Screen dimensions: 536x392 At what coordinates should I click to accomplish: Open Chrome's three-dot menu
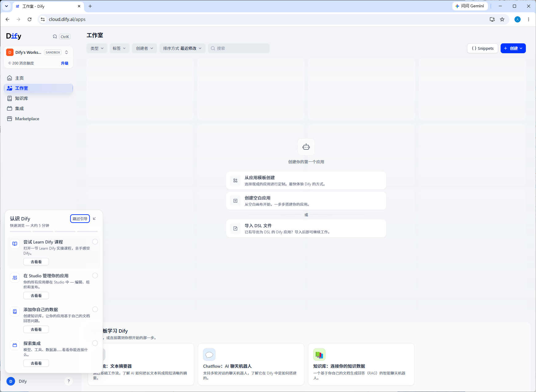click(x=529, y=19)
